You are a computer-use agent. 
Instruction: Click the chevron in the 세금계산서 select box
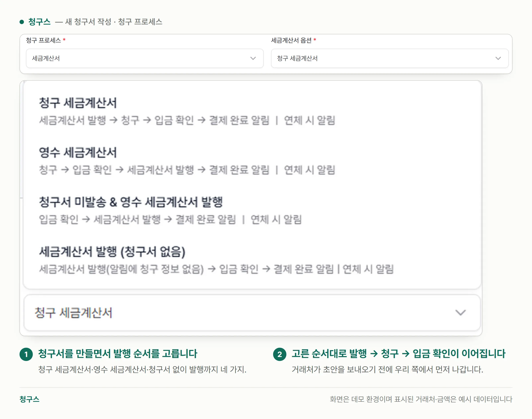coord(253,58)
